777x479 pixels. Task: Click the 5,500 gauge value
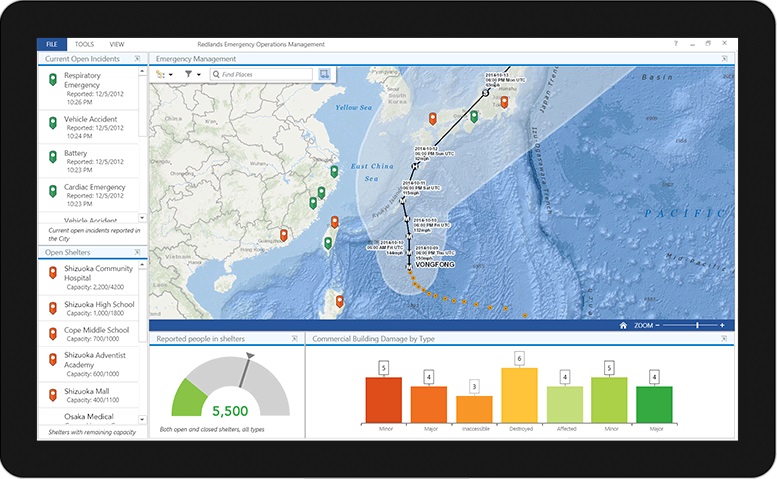click(230, 411)
